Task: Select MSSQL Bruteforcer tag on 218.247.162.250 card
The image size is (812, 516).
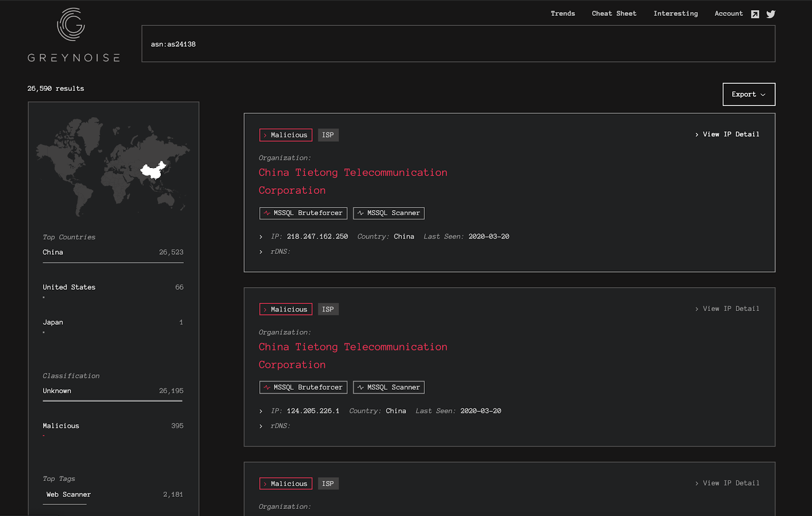Action: 303,213
